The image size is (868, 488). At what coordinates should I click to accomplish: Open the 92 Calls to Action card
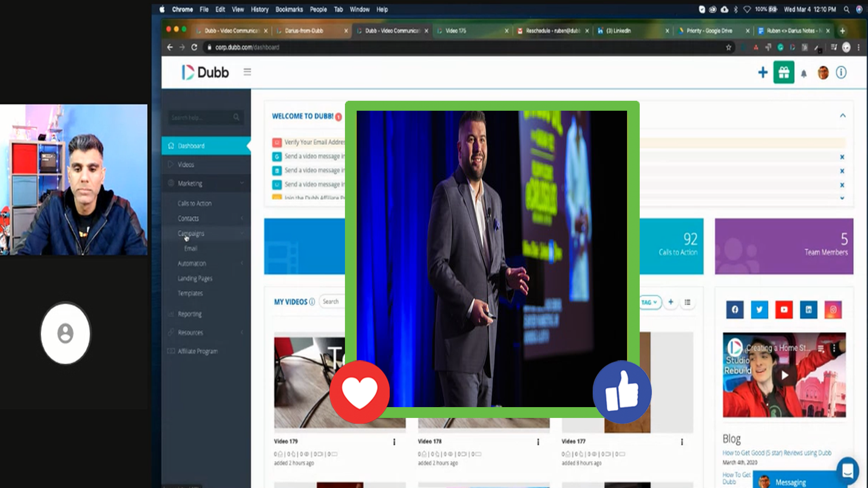coord(672,246)
